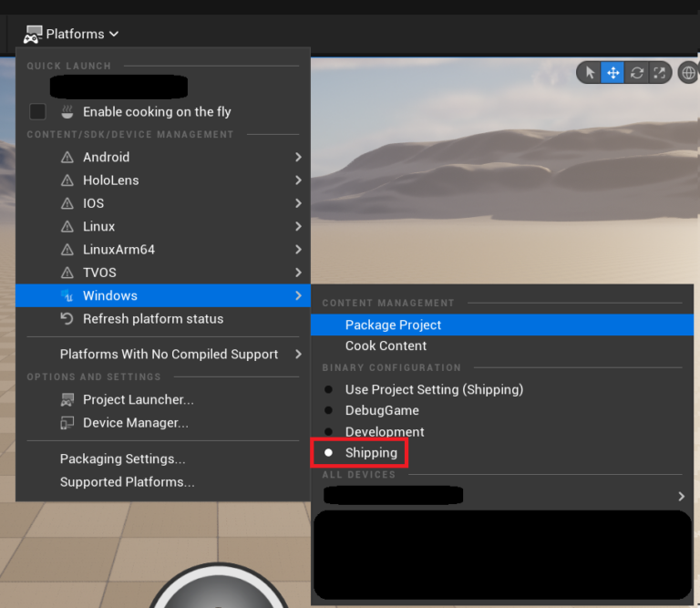700x608 pixels.
Task: Choose Cook Content
Action: point(502,346)
